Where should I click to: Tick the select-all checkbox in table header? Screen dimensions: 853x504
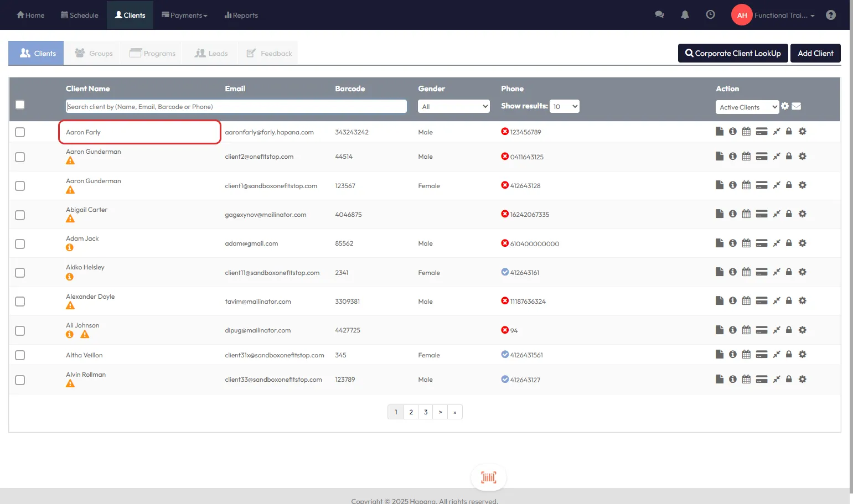(20, 105)
